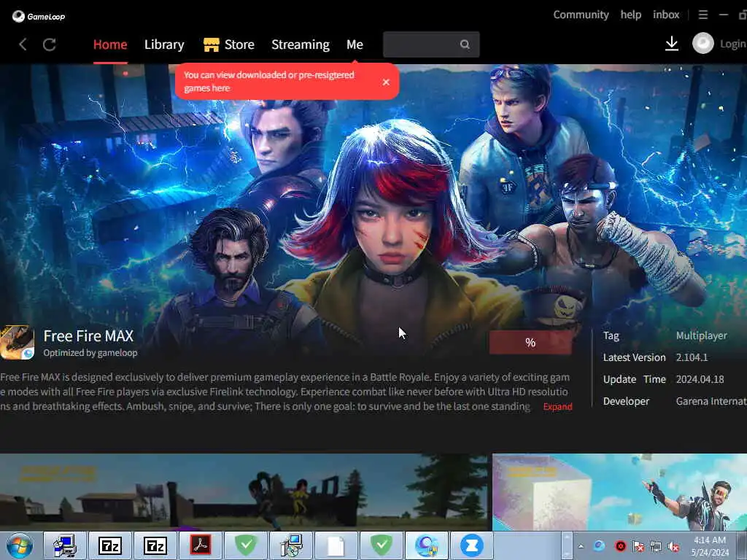Open the Home tab
Screen dimensions: 747x560
110,44
